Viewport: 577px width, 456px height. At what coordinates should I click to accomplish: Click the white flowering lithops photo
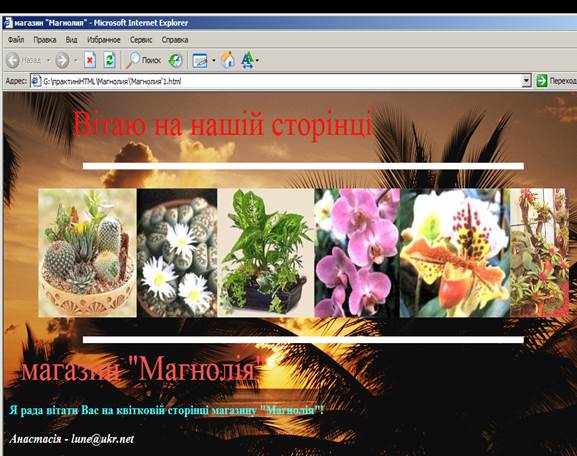click(x=177, y=253)
